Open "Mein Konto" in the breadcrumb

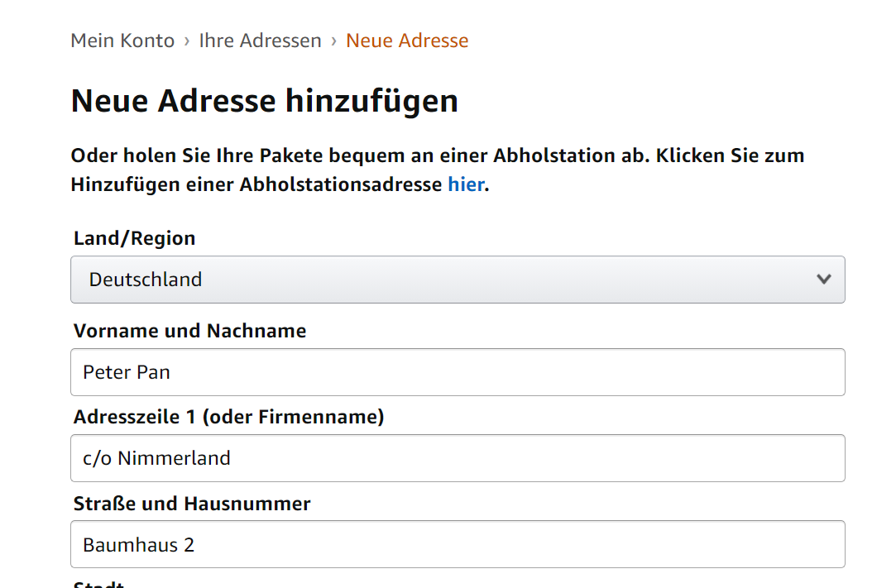point(122,40)
